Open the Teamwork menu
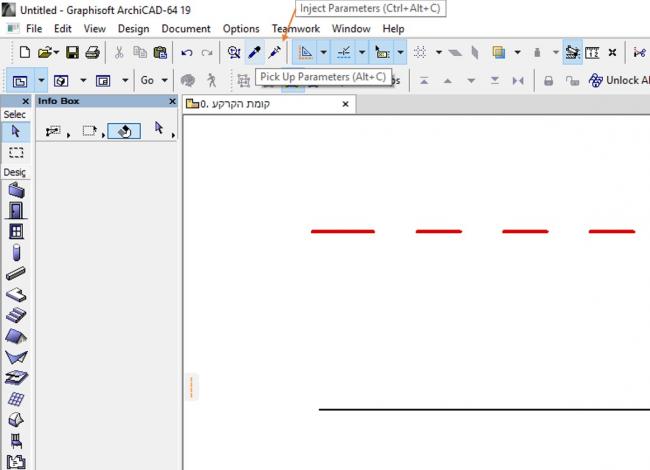Image resolution: width=650 pixels, height=470 pixels. [x=295, y=29]
